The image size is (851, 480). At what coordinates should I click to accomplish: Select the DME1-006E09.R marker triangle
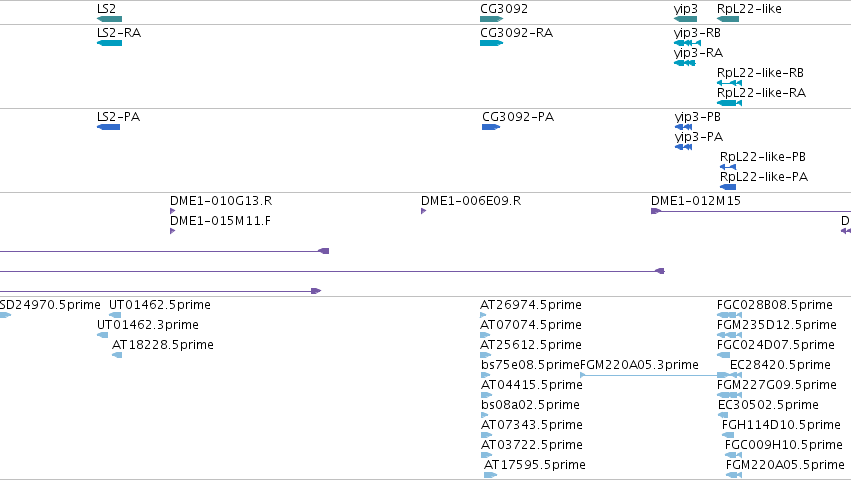pyautogui.click(x=423, y=211)
